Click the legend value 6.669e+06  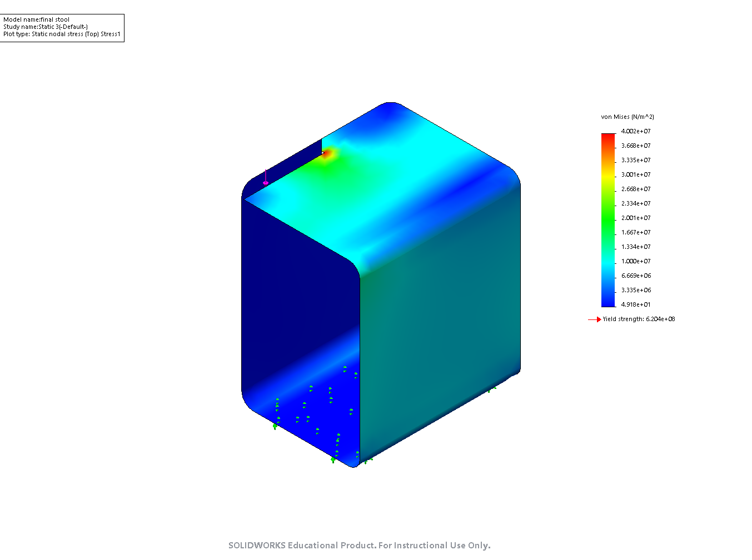[636, 276]
